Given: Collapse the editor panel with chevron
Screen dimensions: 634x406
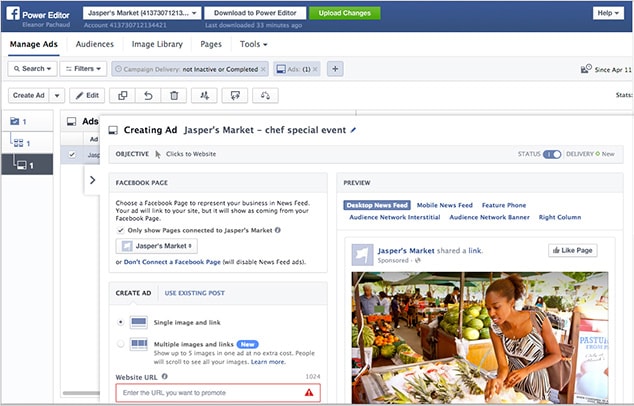Looking at the screenshot, I should (92, 180).
